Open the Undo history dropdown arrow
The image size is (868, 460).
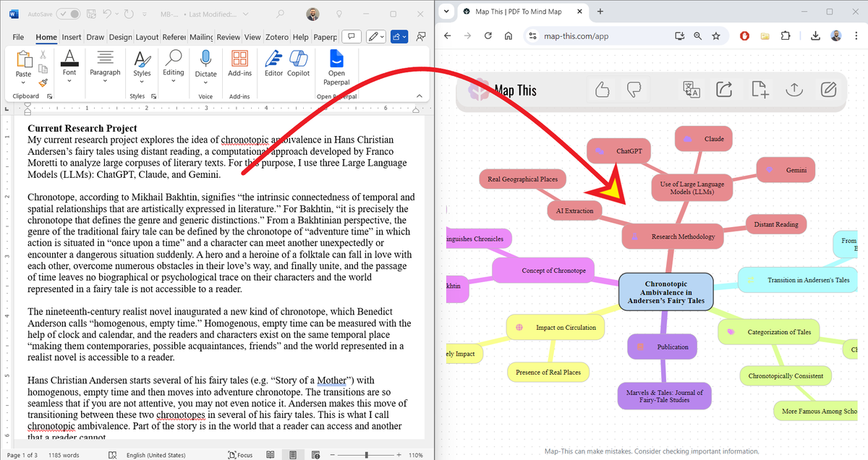(118, 14)
